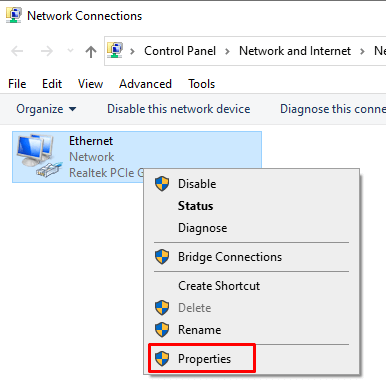386x385 pixels.
Task: Click the Forward navigation arrow
Action: pyautogui.click(x=47, y=51)
